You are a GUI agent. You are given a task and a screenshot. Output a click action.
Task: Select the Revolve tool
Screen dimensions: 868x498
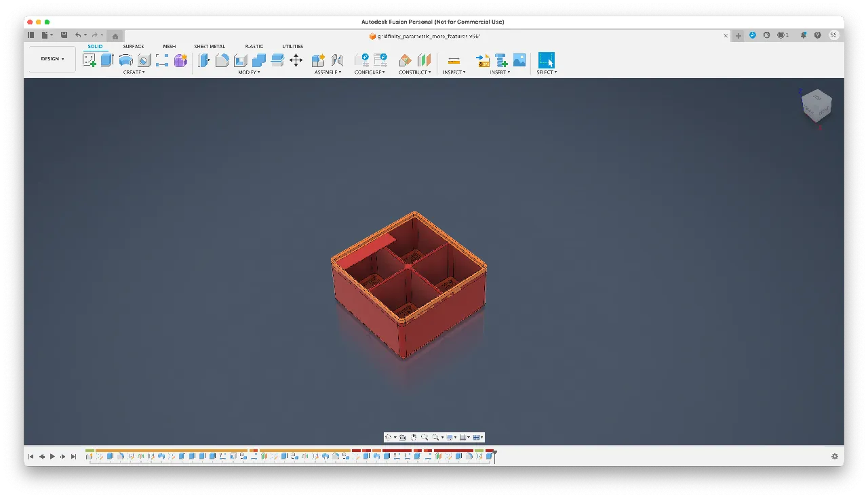click(x=126, y=60)
